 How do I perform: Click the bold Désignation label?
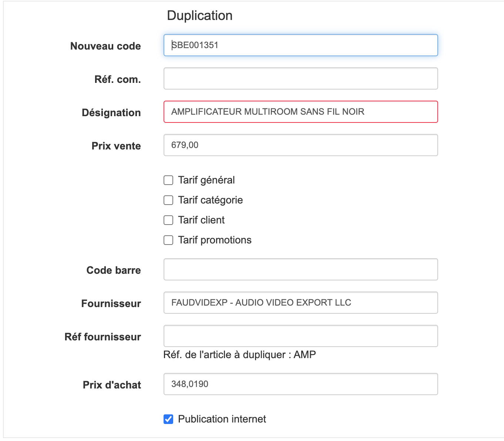click(x=111, y=113)
